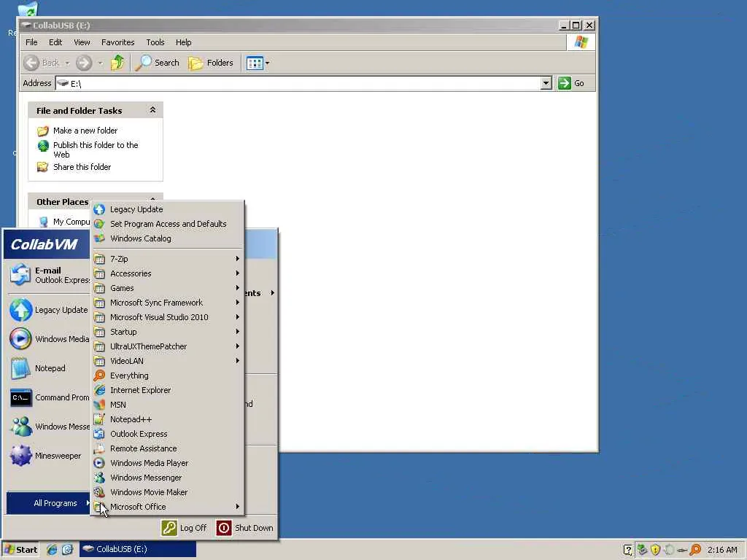
Task: Open MSN butterfly icon
Action: coord(99,405)
